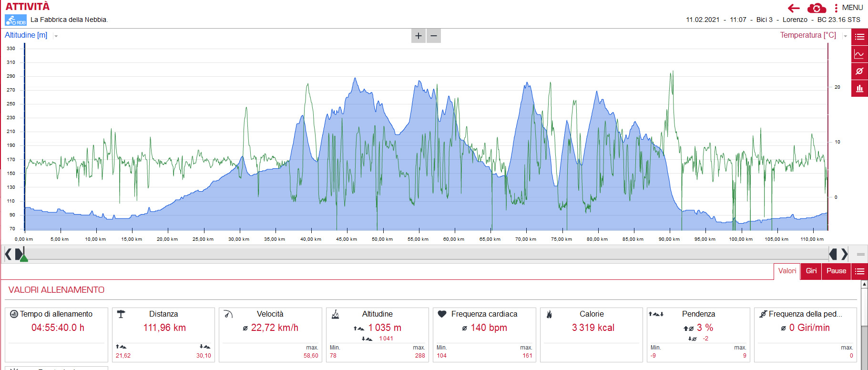Click the uphill distance icon above 21,62
This screenshot has height=370, width=868.
(x=121, y=347)
